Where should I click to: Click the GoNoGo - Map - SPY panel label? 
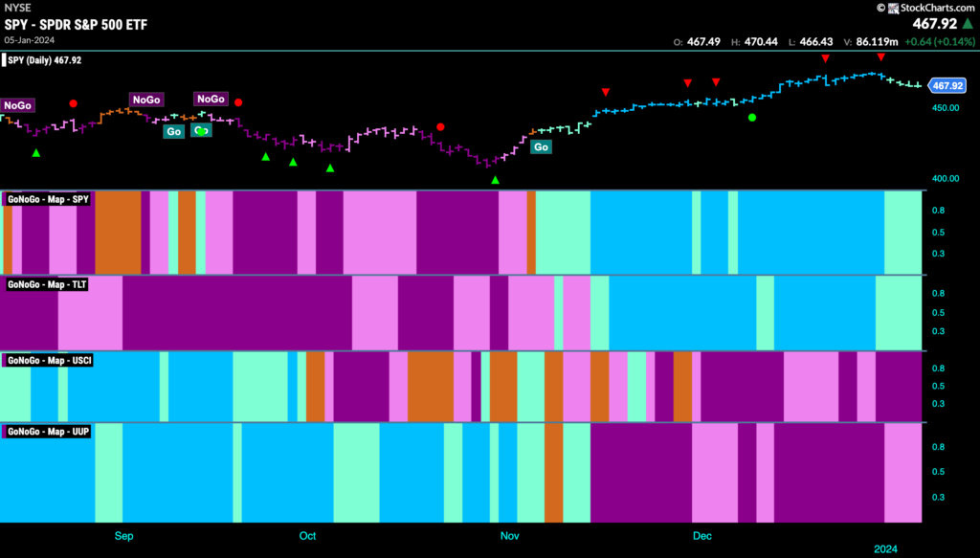tap(48, 199)
